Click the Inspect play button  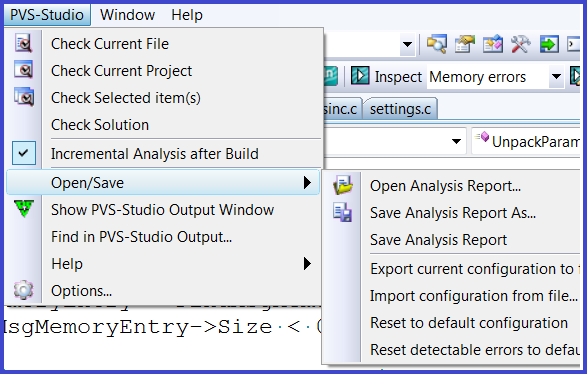[x=360, y=76]
